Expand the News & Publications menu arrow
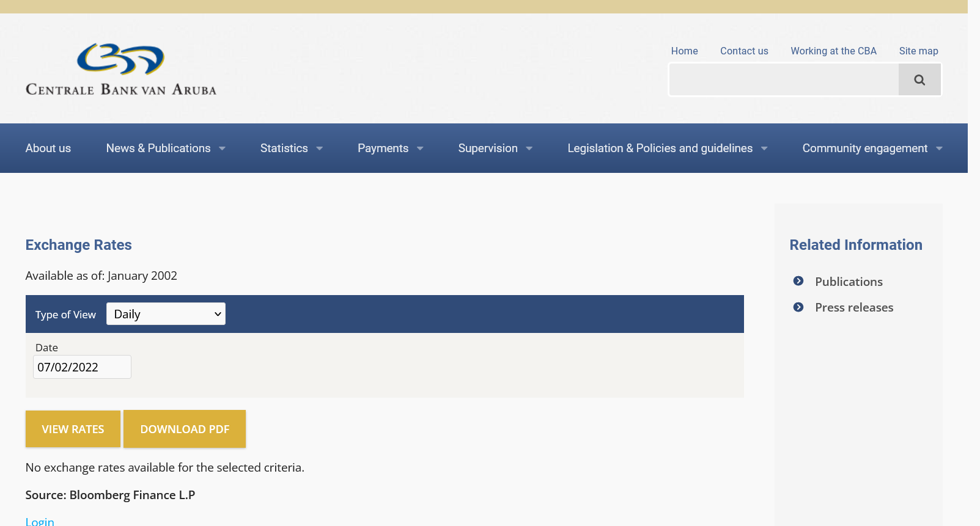The height and width of the screenshot is (526, 980). coord(222,148)
